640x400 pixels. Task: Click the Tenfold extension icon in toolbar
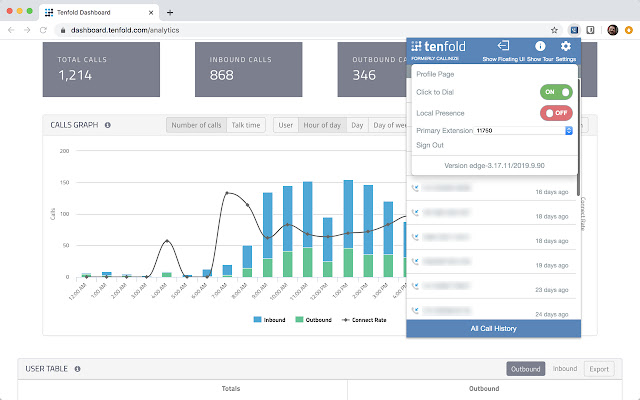pyautogui.click(x=573, y=30)
